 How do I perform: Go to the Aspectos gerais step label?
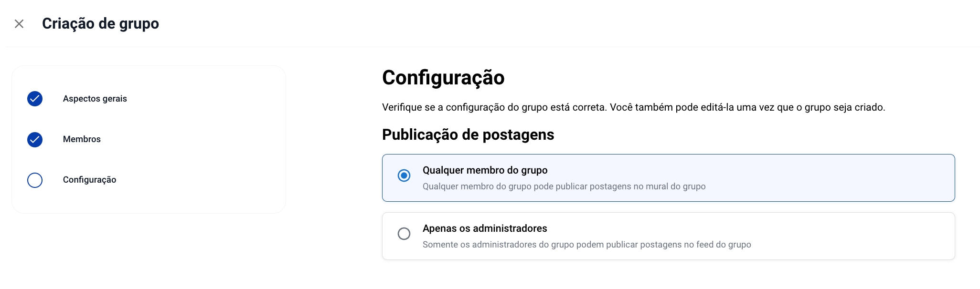click(95, 99)
